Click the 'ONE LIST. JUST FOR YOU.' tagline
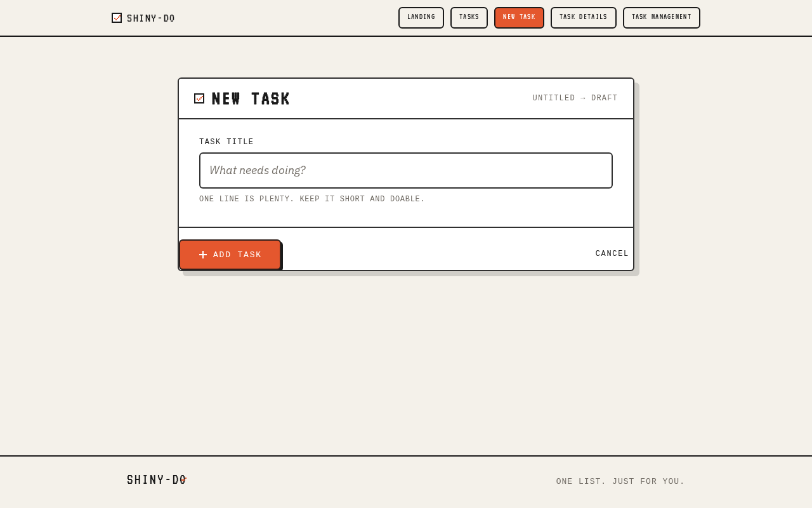The width and height of the screenshot is (812, 508). pyautogui.click(x=620, y=481)
